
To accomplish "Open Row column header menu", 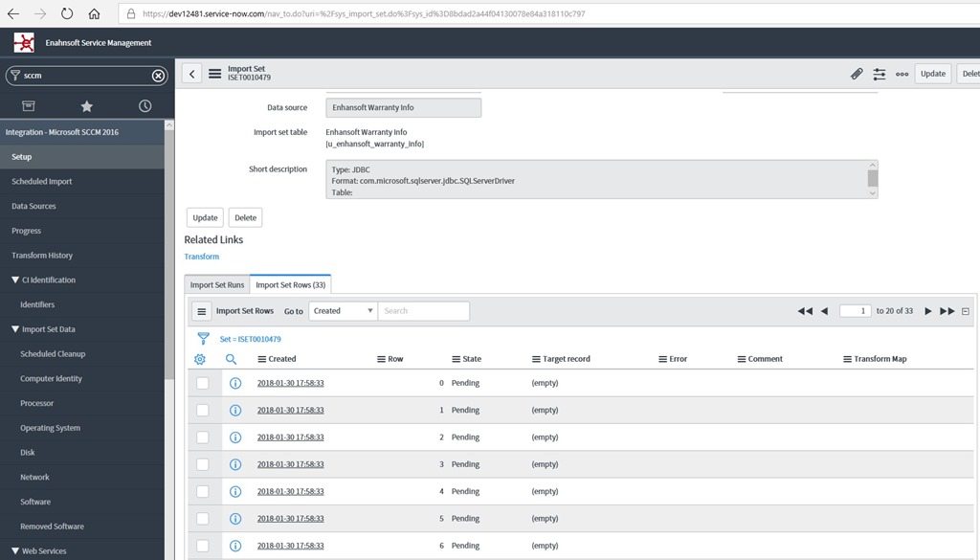I will [381, 359].
